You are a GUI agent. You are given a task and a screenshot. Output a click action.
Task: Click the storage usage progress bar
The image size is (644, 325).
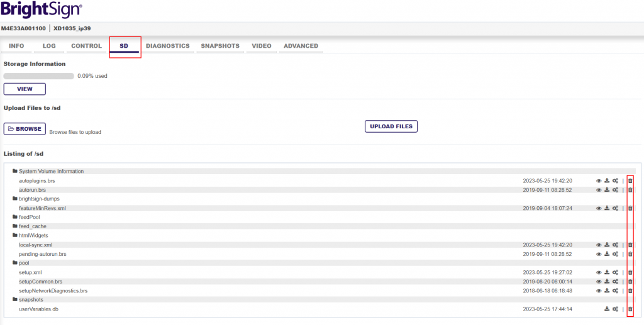click(38, 76)
